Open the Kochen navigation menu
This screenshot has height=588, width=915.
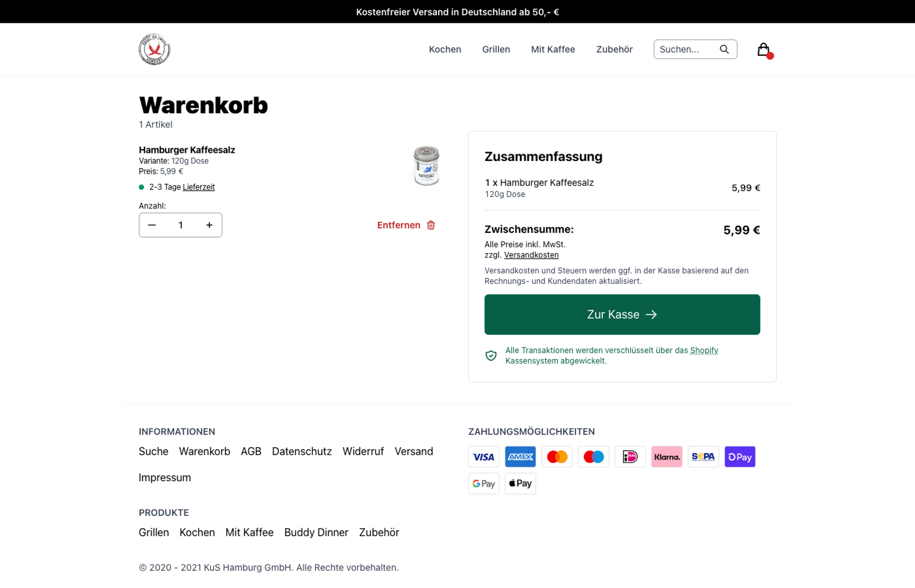coord(445,49)
